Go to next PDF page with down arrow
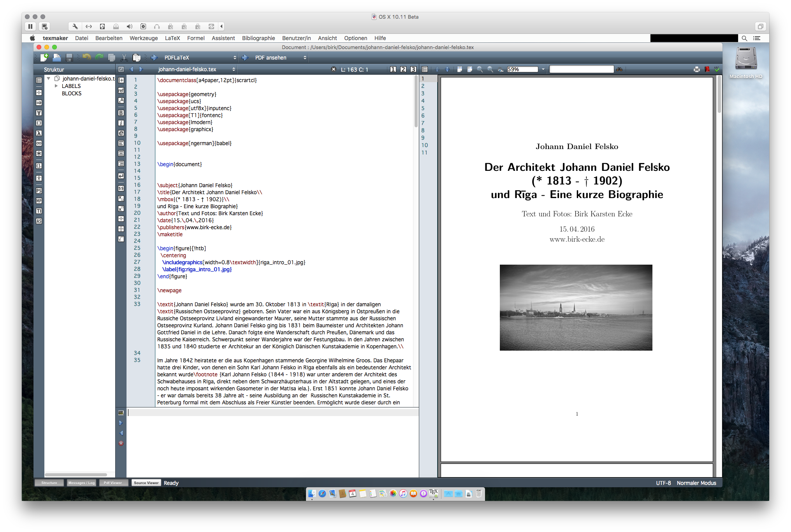 click(447, 69)
